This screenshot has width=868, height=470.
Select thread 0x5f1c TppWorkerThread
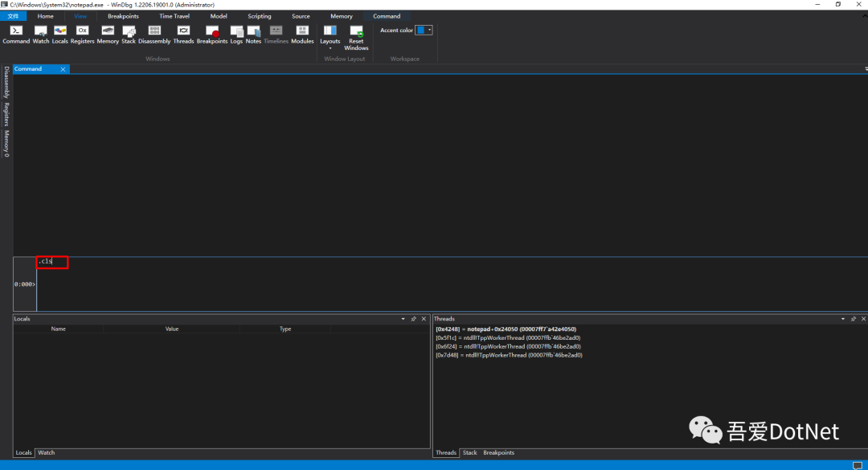click(508, 337)
